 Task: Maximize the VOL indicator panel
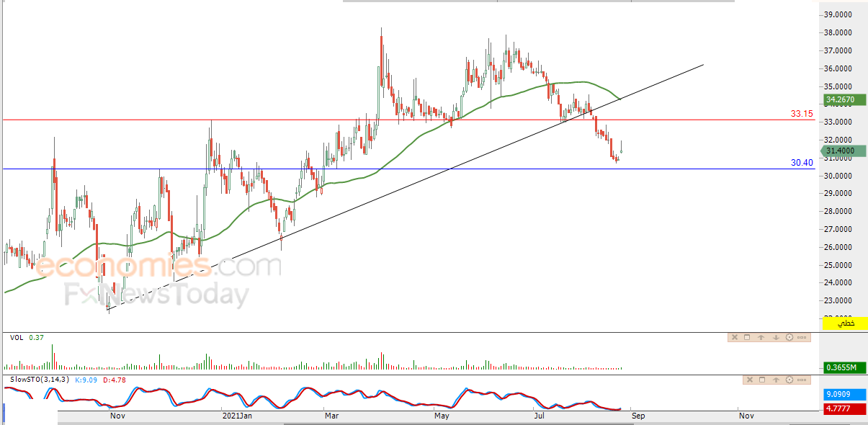pyautogui.click(x=747, y=337)
